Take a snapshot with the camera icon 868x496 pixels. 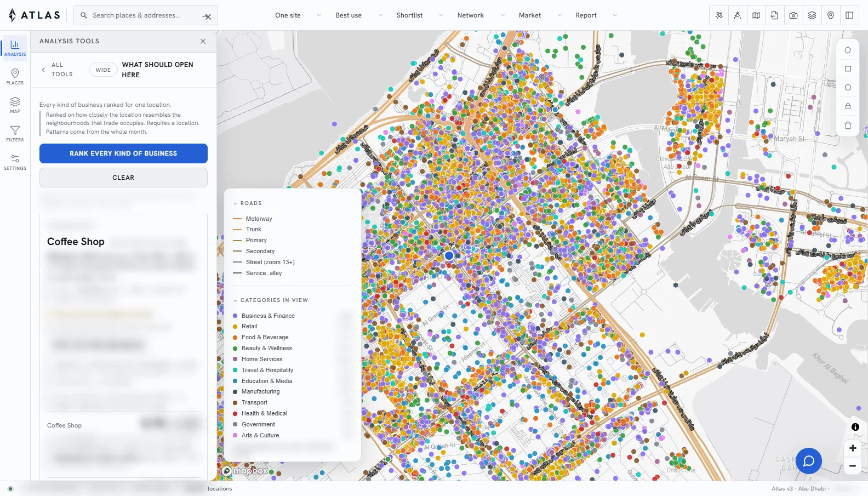point(793,15)
